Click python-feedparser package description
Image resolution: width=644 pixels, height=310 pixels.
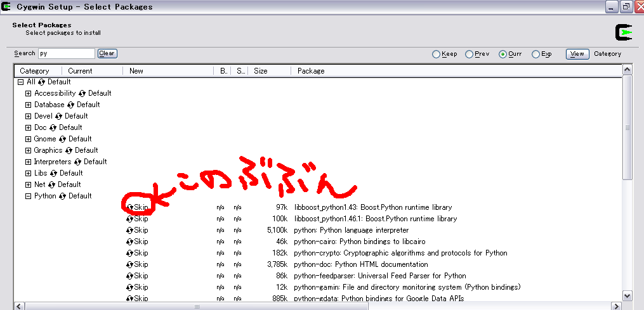(x=380, y=276)
